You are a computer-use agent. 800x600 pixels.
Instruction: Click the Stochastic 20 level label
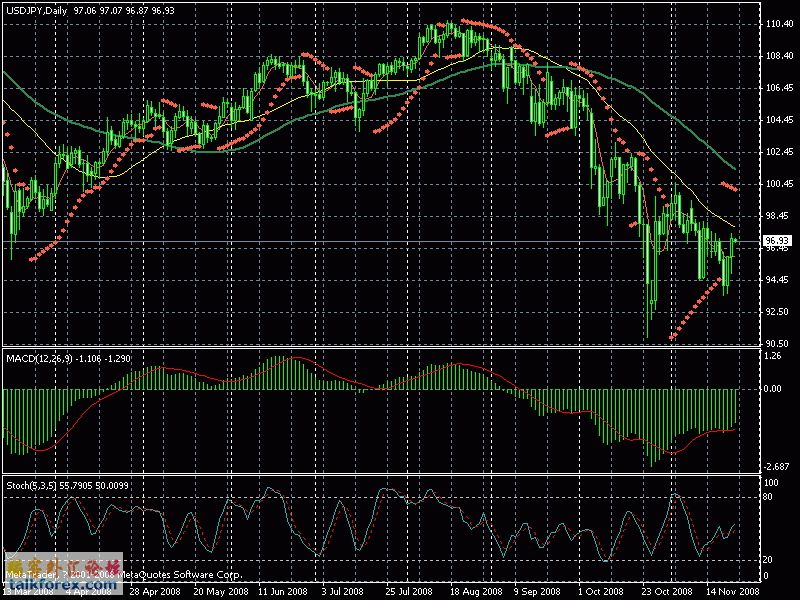point(767,560)
